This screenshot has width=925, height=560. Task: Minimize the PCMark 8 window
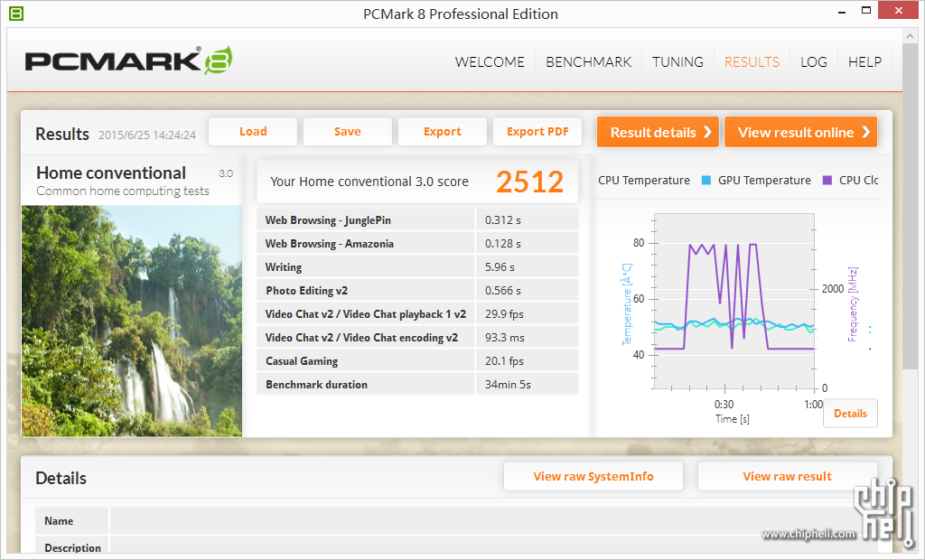coord(842,11)
